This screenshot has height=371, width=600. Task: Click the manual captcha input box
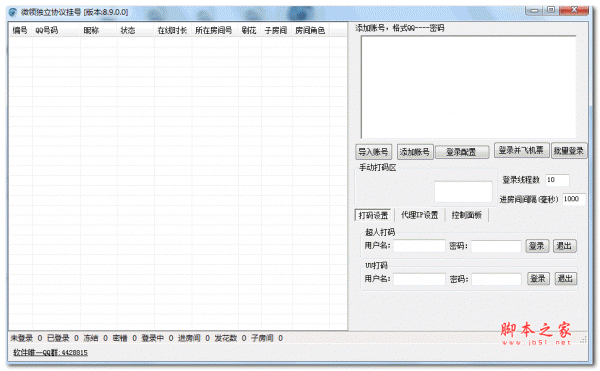(463, 192)
